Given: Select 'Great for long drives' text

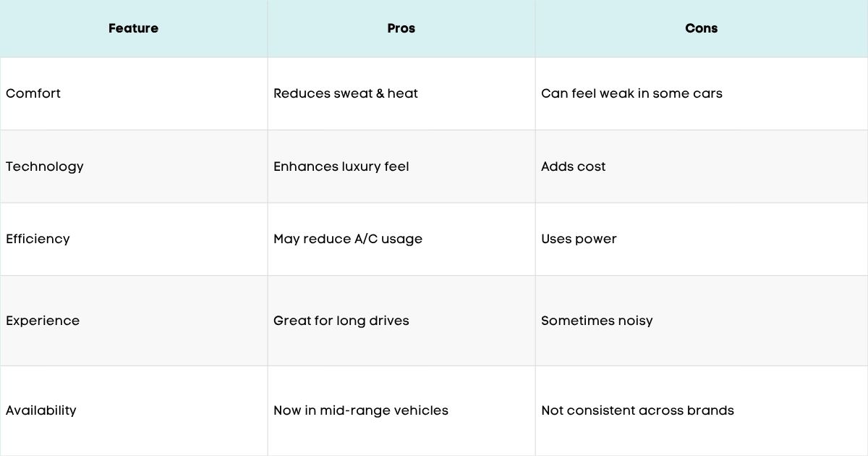Looking at the screenshot, I should (341, 321).
